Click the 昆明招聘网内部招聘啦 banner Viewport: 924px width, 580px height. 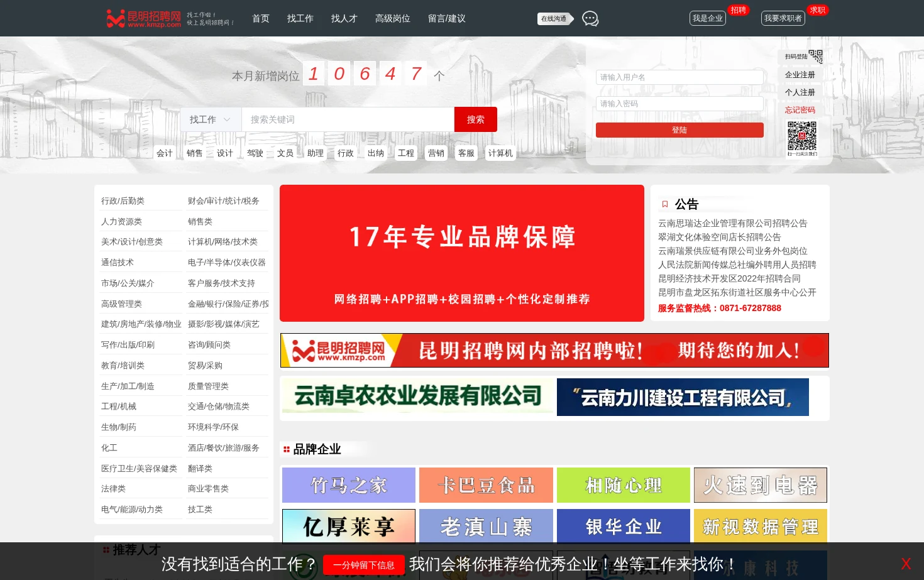[x=554, y=350]
